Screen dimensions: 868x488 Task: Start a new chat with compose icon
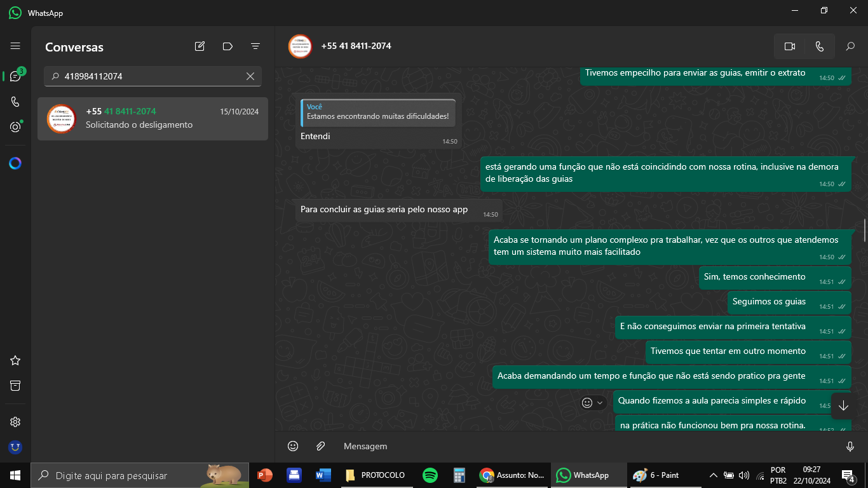click(x=200, y=46)
